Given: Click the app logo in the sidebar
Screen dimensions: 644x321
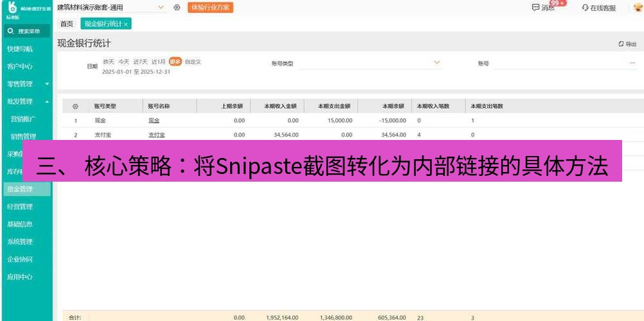Looking at the screenshot, I should [12, 8].
